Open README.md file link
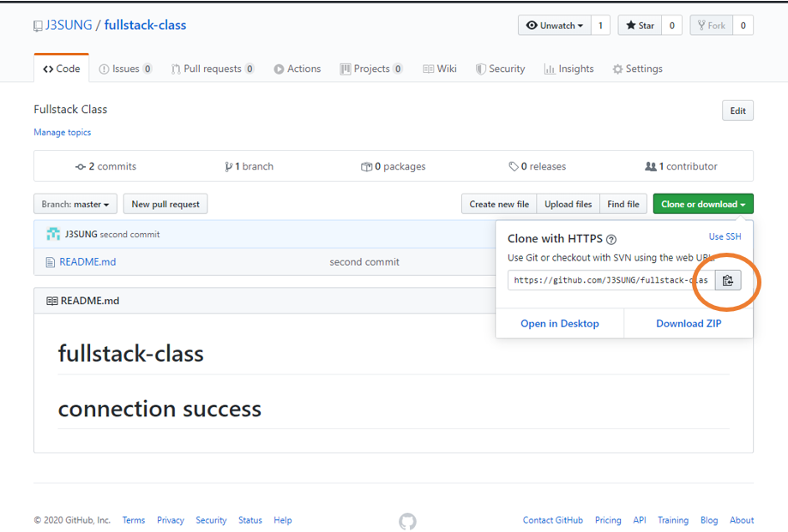This screenshot has width=788, height=532. [x=87, y=262]
